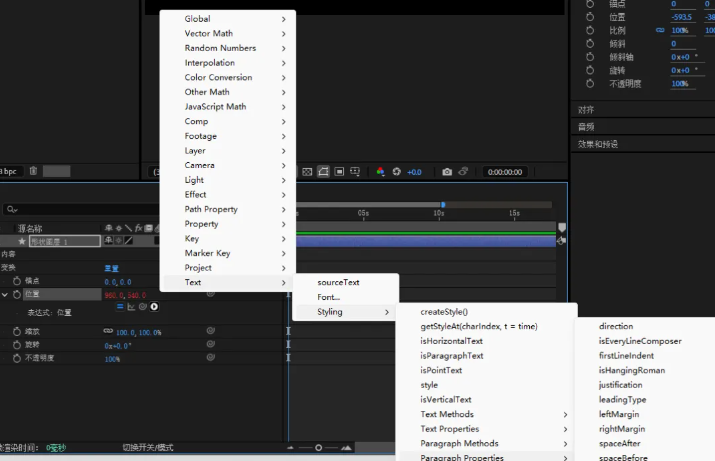Click the 比例 constrain proportions link icon

coord(659,31)
